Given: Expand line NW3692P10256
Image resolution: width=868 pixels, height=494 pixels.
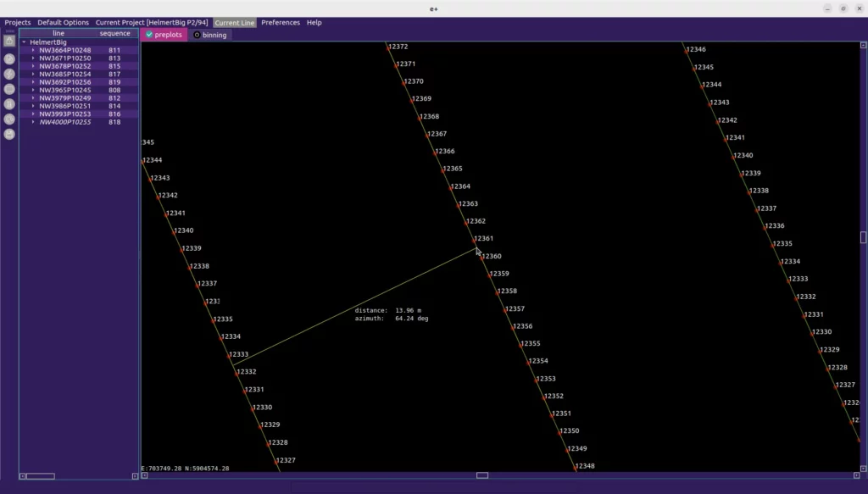Looking at the screenshot, I should coord(33,82).
